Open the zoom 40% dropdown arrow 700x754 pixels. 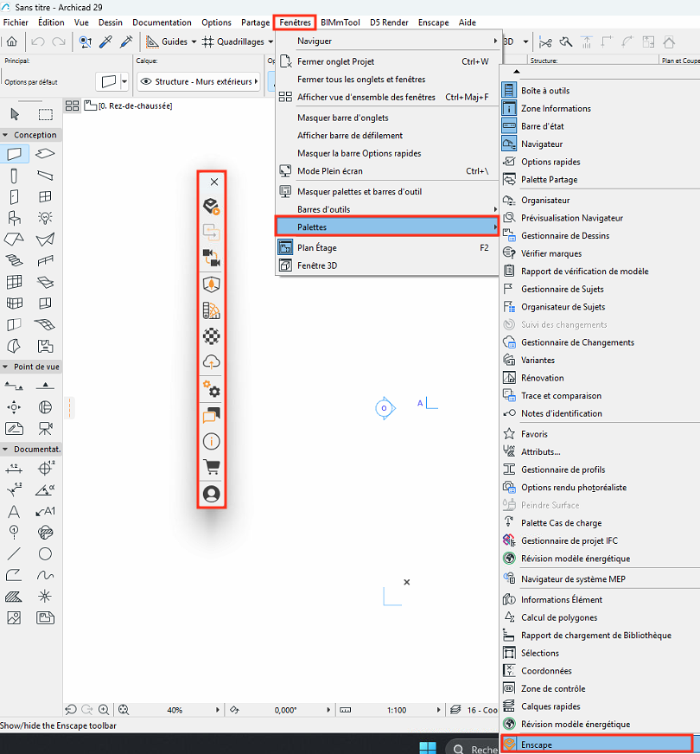tap(217, 710)
